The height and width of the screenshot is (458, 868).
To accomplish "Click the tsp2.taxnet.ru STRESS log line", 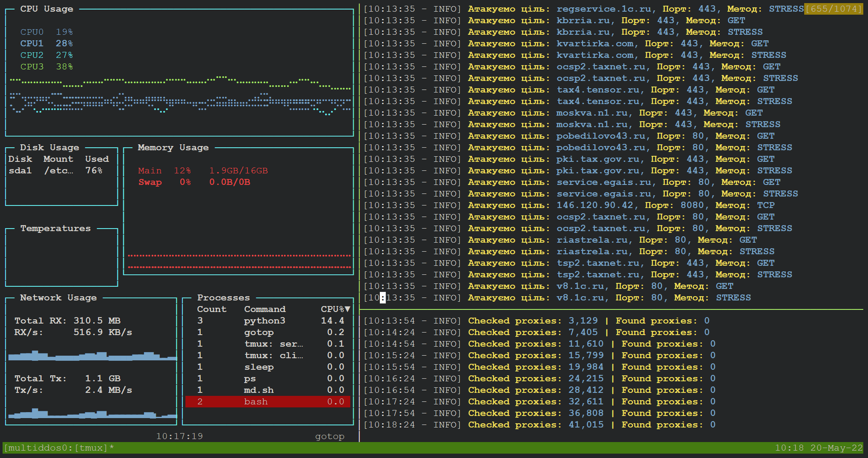I will point(578,275).
